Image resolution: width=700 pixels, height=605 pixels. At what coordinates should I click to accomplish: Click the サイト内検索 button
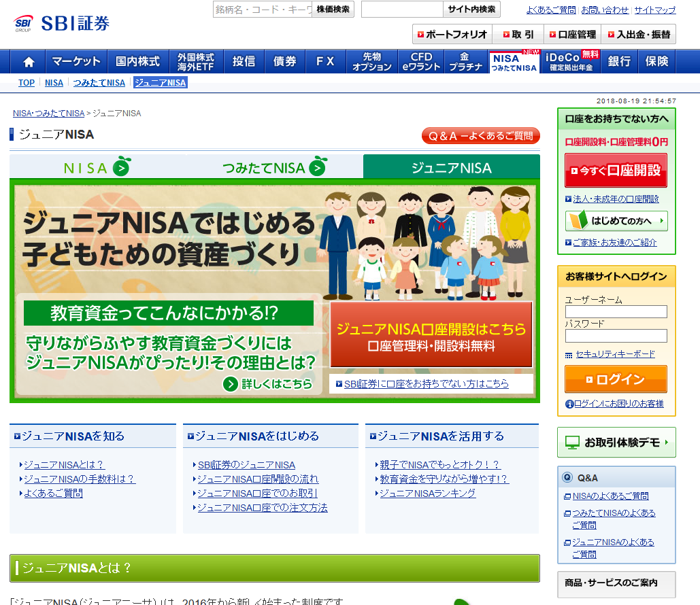point(471,10)
